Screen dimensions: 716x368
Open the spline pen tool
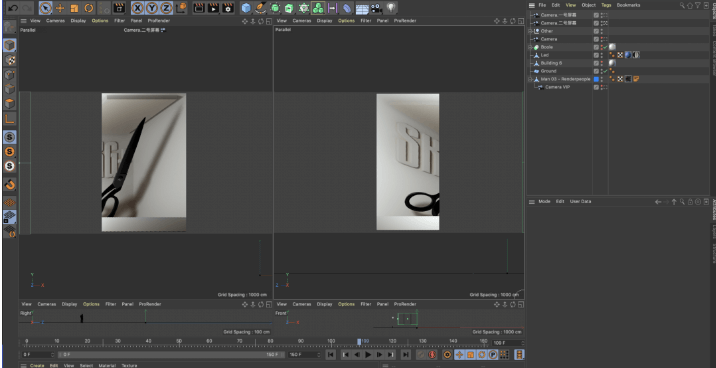260,8
